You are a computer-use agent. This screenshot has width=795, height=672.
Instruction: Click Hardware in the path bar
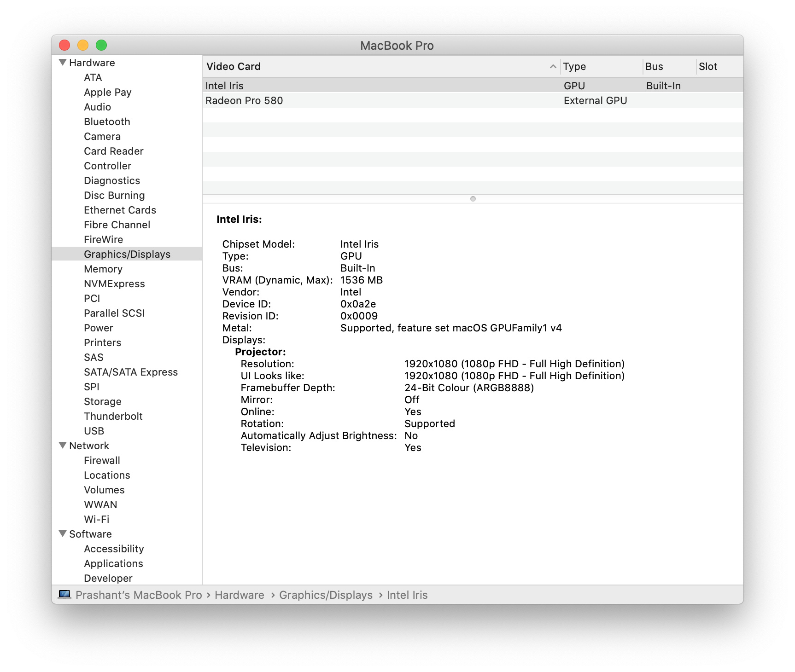[x=239, y=595]
